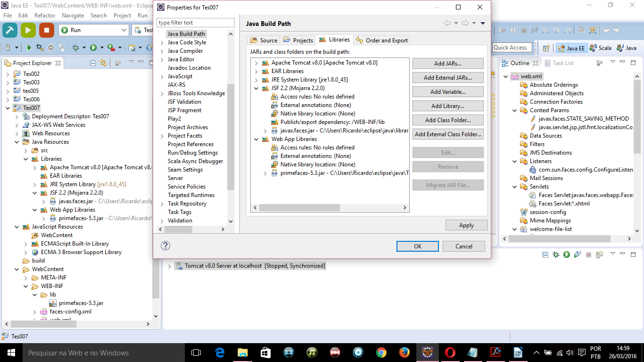
Task: Click the Pause icon in the debug toolbar
Action: click(513, 30)
